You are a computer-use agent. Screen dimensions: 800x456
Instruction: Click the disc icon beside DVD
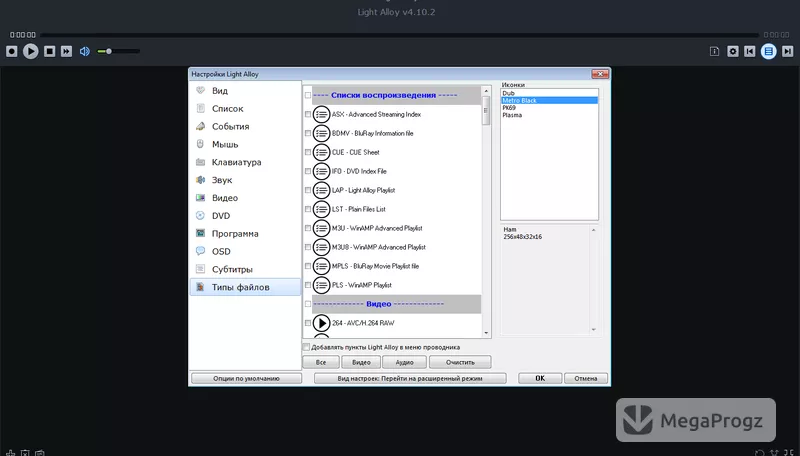pyautogui.click(x=201, y=215)
